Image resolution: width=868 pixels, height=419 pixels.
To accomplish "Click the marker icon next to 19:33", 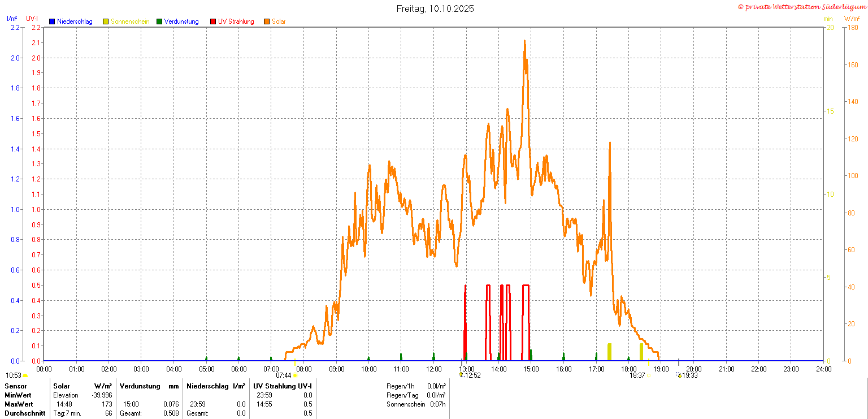I will (679, 375).
